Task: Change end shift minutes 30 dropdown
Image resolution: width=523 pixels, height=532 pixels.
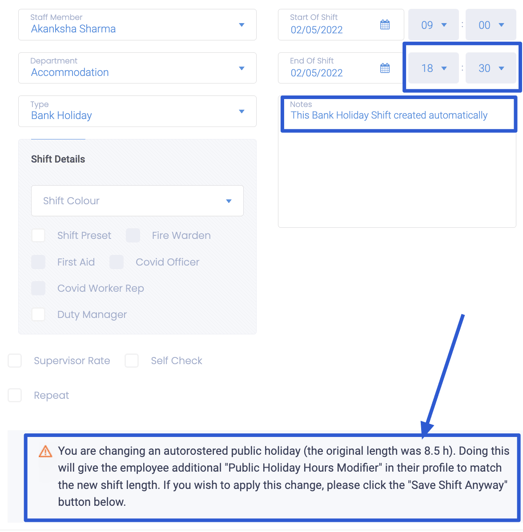Action: pyautogui.click(x=491, y=68)
